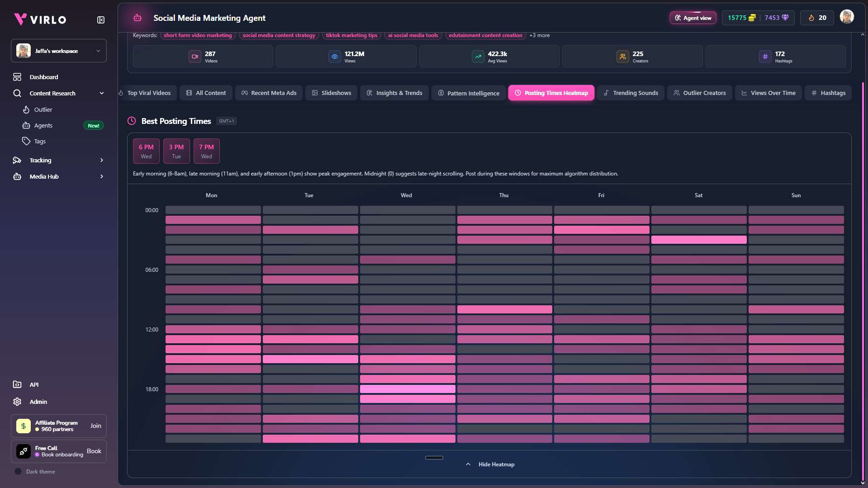Click the agent robot icon in header
The height and width of the screenshot is (488, 868).
click(x=138, y=18)
